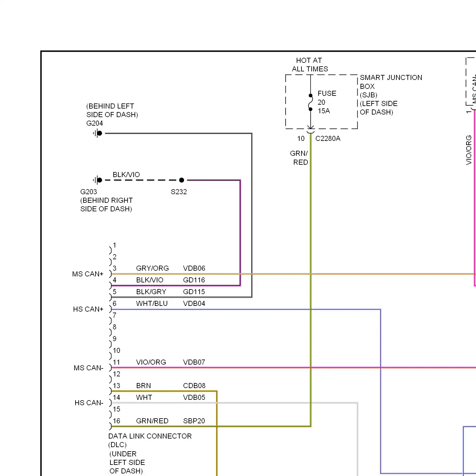Screen dimensions: 476x476
Task: Select the S232 splice dot
Action: click(x=182, y=180)
